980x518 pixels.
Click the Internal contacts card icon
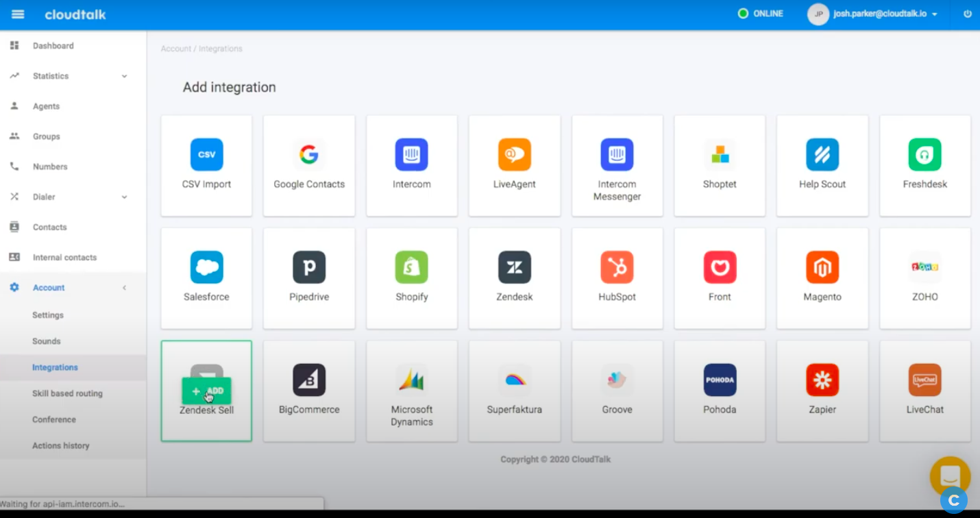point(14,257)
